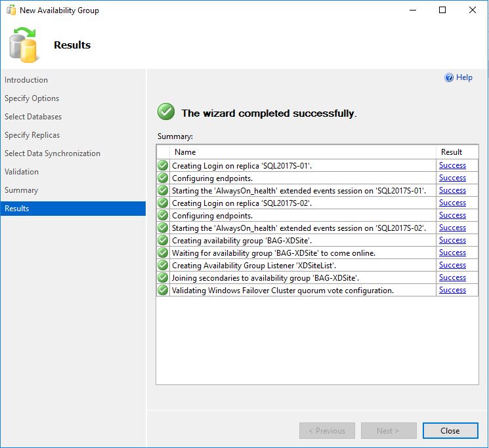Image resolution: width=489 pixels, height=448 pixels.
Task: Open Success link for Joining secondaries row
Action: point(452,277)
